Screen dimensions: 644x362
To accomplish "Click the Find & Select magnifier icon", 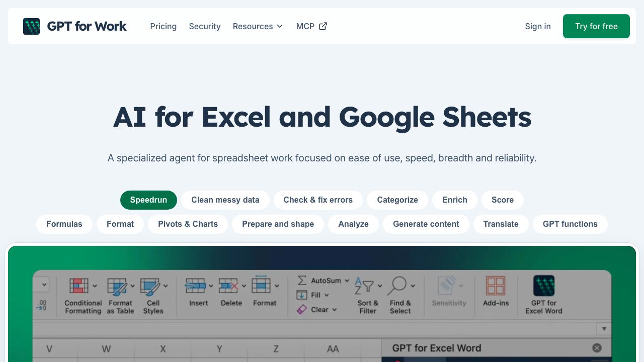I will [396, 286].
